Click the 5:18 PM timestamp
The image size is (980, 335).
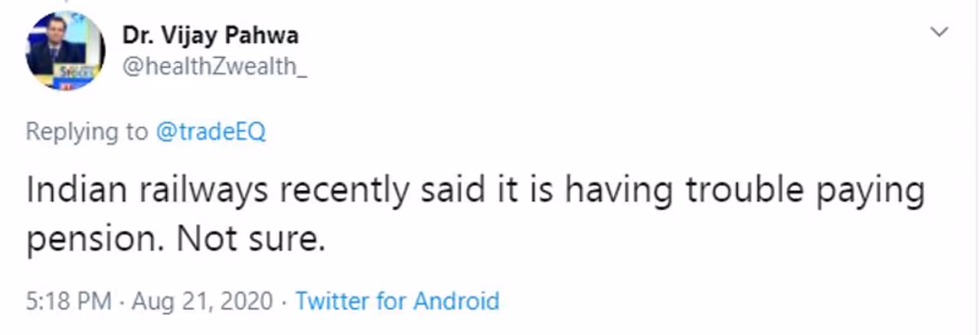pos(69,301)
